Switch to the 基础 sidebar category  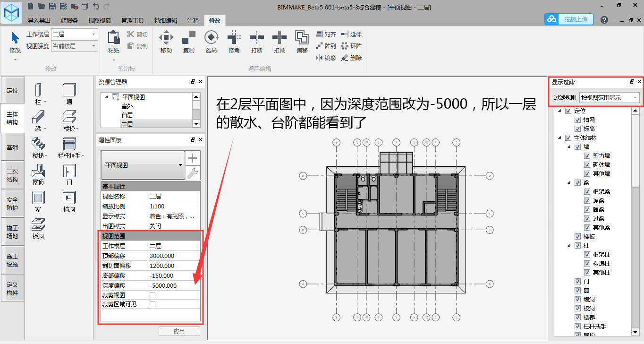pos(12,147)
